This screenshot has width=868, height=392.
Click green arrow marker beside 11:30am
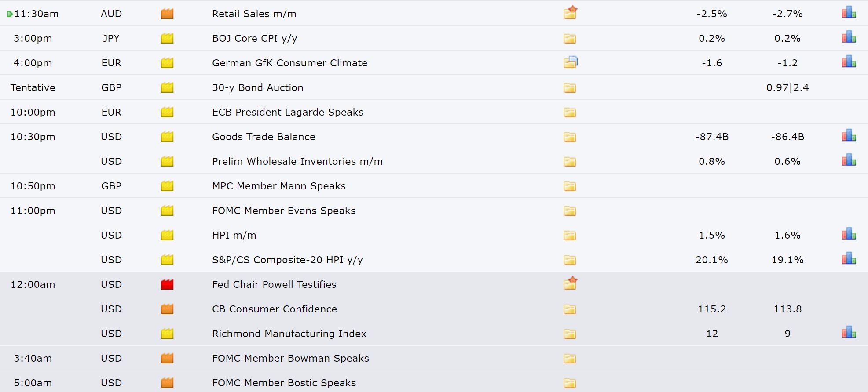point(10,14)
